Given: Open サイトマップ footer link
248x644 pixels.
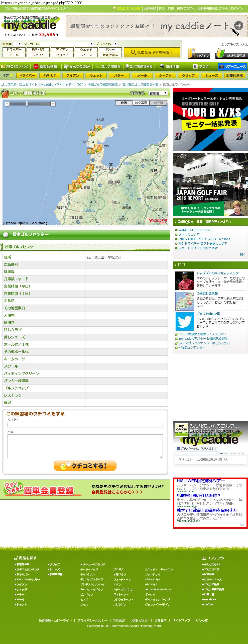Looking at the screenshot, I should pyautogui.click(x=181, y=620).
